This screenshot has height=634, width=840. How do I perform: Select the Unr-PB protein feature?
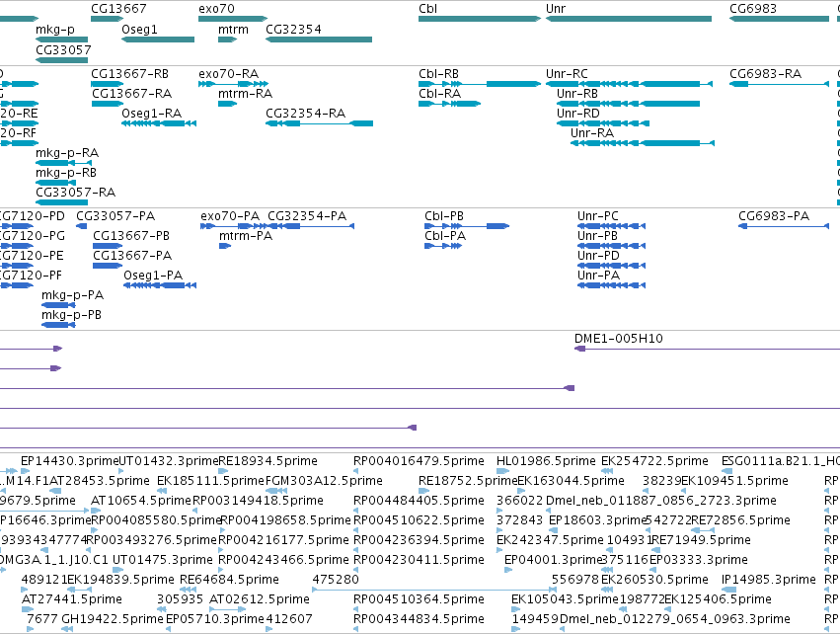point(611,246)
